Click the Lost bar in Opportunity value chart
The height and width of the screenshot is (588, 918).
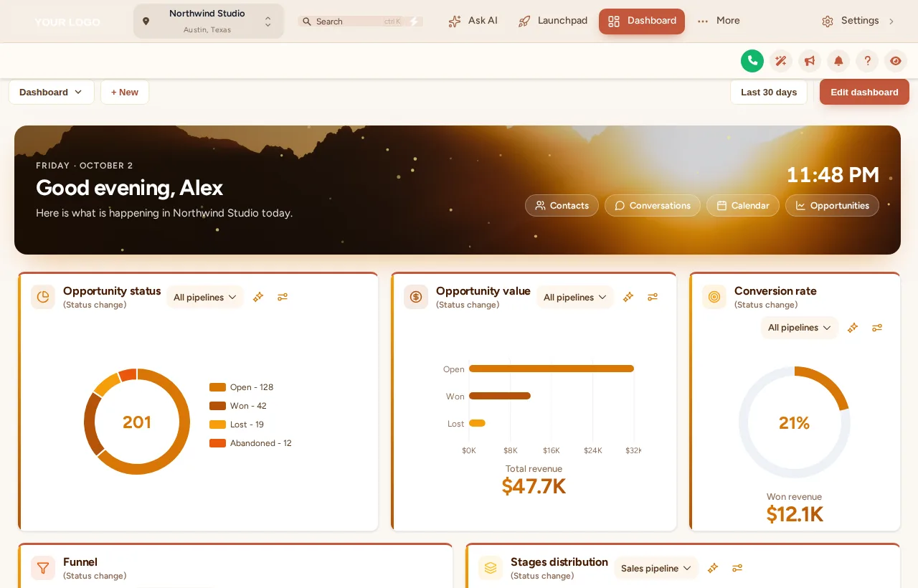477,423
